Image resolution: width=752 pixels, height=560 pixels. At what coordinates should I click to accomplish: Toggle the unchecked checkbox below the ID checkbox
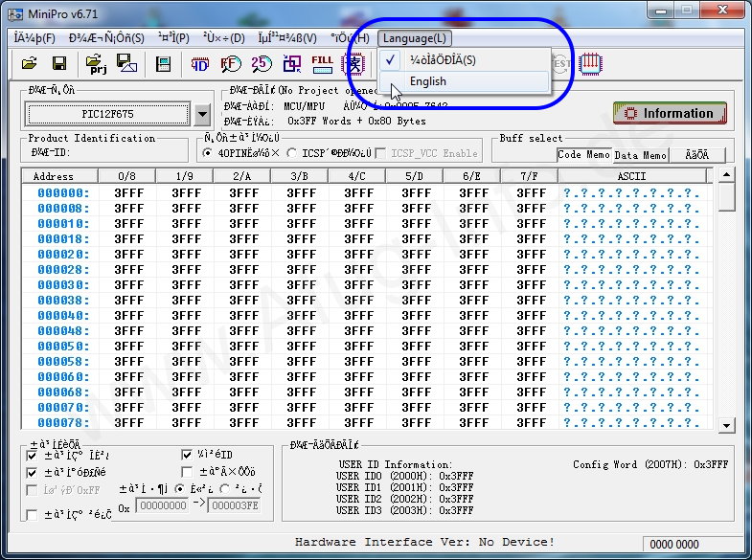pos(187,472)
